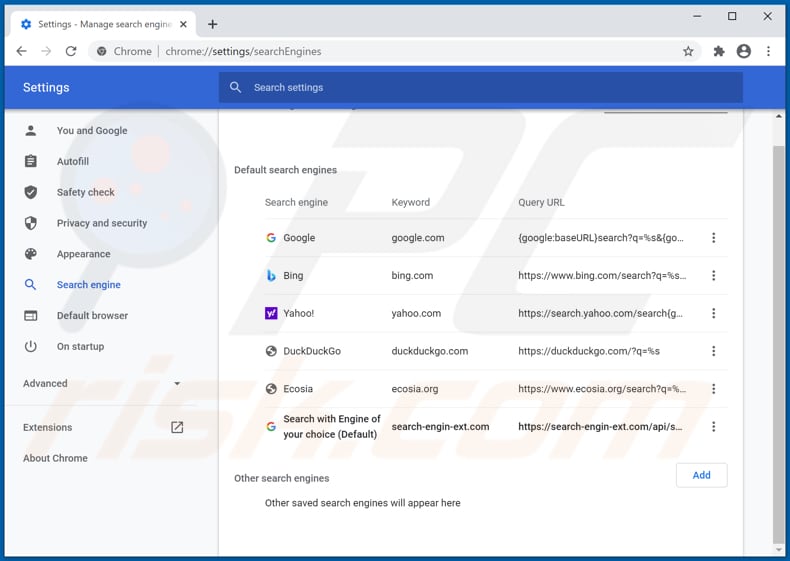Open More actions for Bing engine
The image size is (790, 561).
[713, 275]
